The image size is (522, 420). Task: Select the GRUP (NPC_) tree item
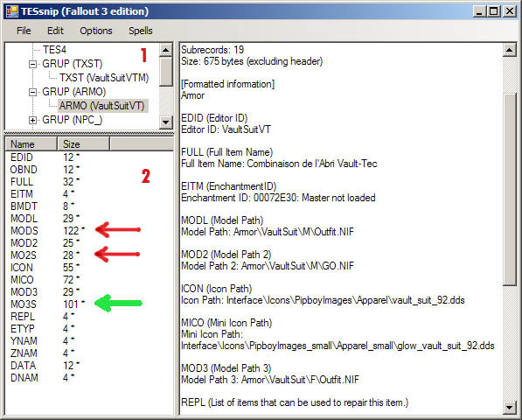(72, 120)
